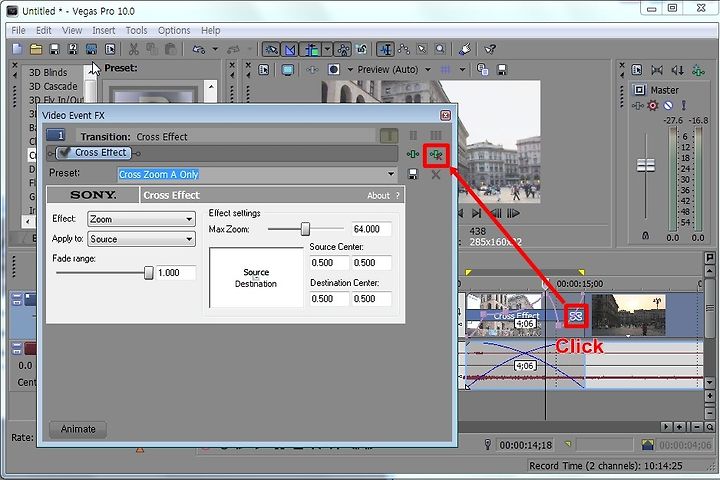The height and width of the screenshot is (480, 720).
Task: Click the Cut scissors icon
Action: [134, 49]
